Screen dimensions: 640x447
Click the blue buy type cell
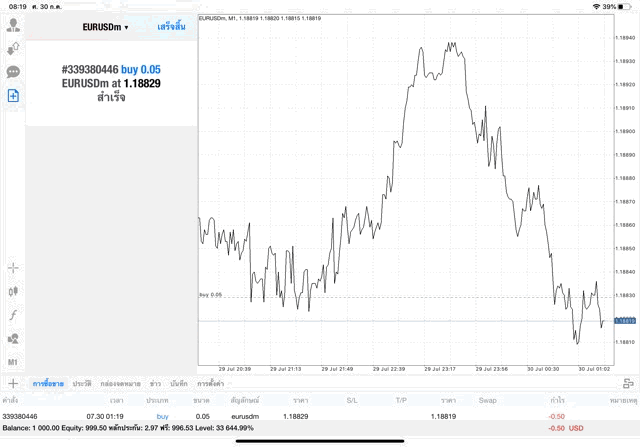point(162,416)
